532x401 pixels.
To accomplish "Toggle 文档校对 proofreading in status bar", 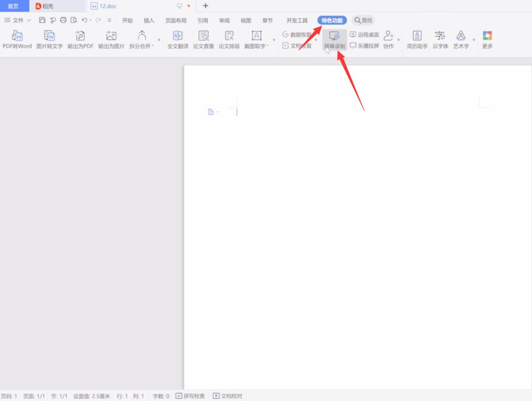I will click(228, 396).
